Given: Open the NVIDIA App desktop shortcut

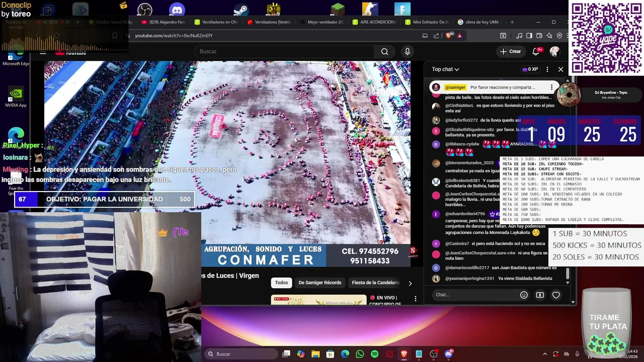Looking at the screenshot, I should point(16,98).
